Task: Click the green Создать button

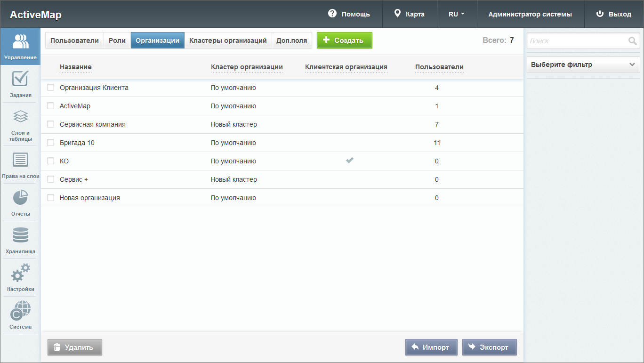Action: [344, 40]
